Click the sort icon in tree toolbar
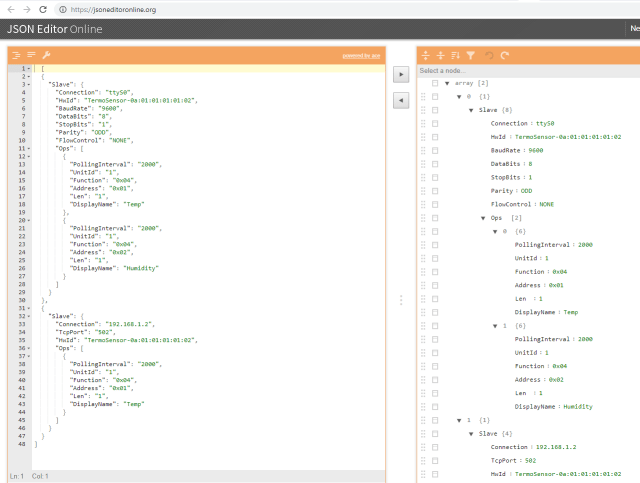Image resolution: width=640 pixels, height=483 pixels. (x=456, y=55)
